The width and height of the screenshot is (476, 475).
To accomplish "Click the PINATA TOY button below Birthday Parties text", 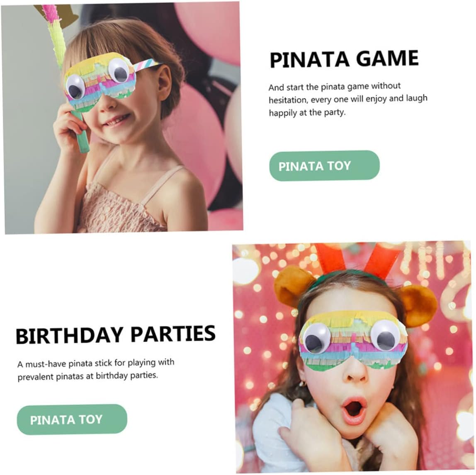I will pyautogui.click(x=72, y=419).
